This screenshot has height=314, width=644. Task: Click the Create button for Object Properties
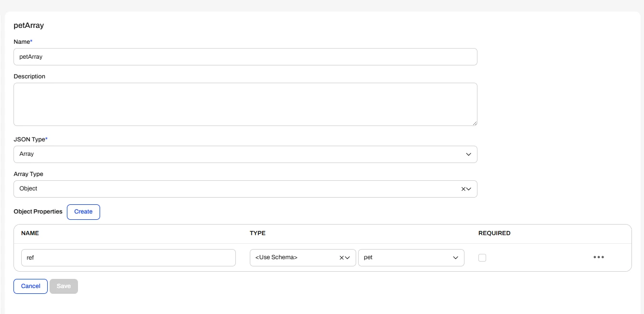(83, 212)
